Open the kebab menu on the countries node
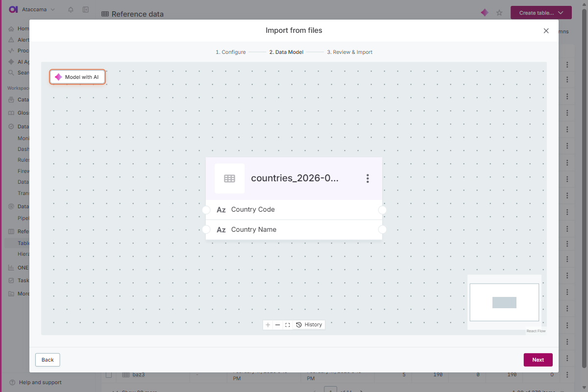588x392 pixels. click(367, 178)
